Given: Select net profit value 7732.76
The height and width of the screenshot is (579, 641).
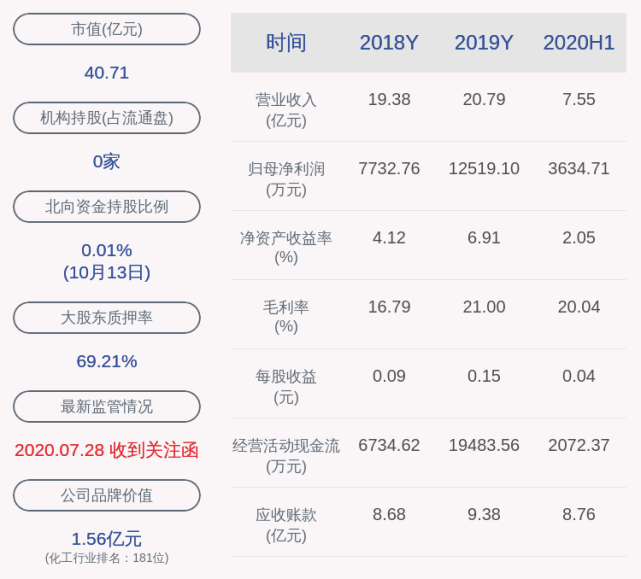Looking at the screenshot, I should 389,168.
